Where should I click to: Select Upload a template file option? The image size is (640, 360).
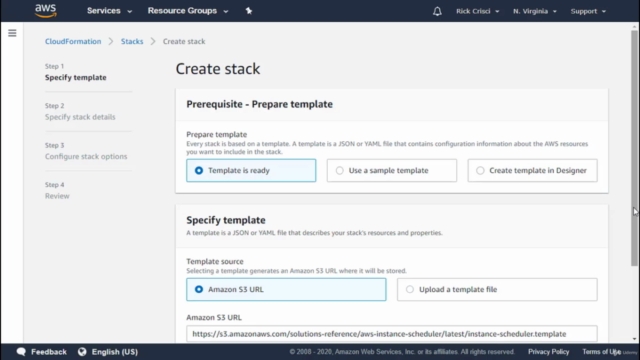[497, 289]
